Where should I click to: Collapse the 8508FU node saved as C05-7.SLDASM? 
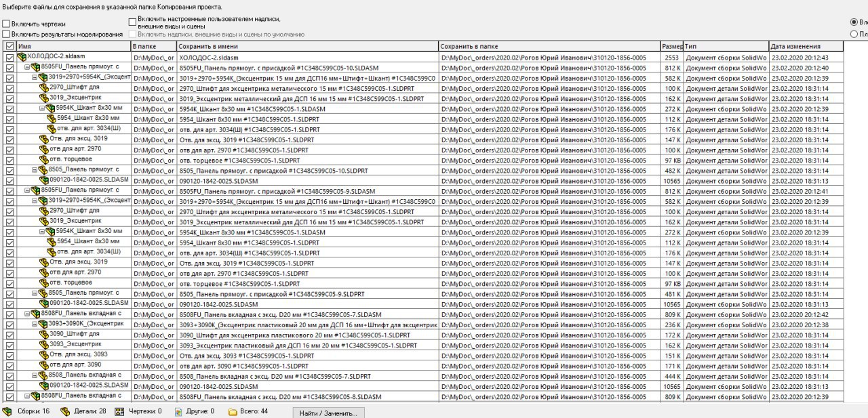[27, 314]
